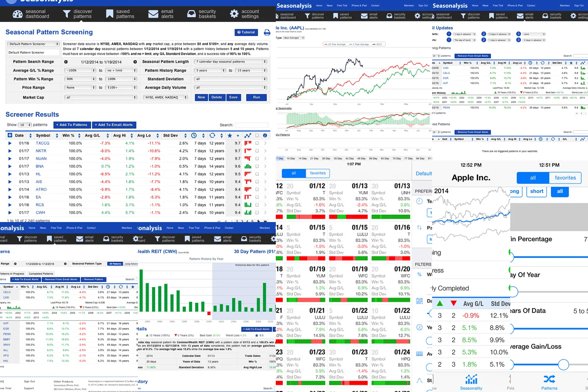
Task: Click the Tutorial button
Action: tap(246, 32)
